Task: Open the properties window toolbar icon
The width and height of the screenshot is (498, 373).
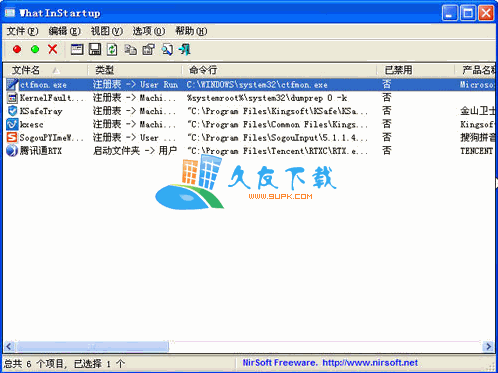Action: tap(77, 49)
